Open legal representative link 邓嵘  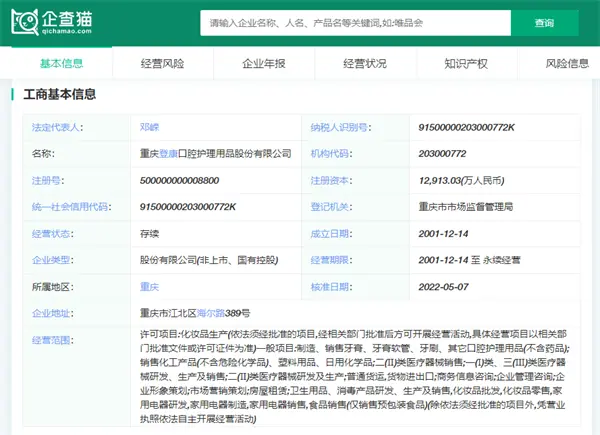click(150, 127)
